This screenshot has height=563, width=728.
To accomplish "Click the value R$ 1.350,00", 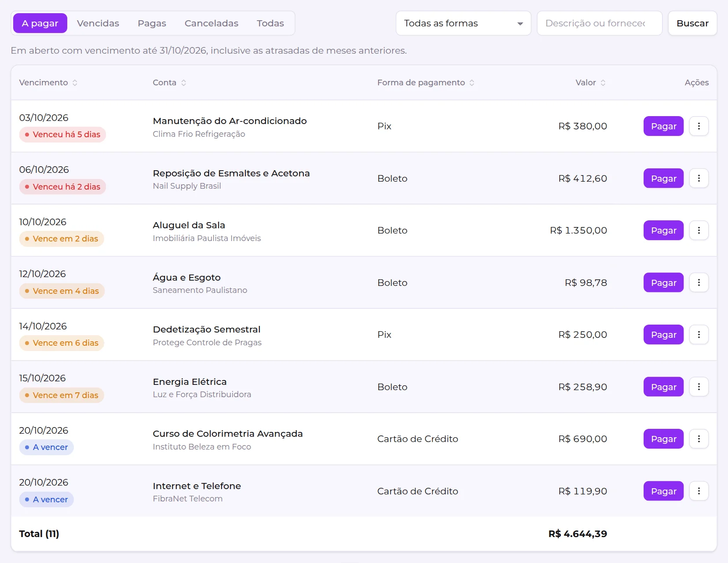I will tap(579, 230).
